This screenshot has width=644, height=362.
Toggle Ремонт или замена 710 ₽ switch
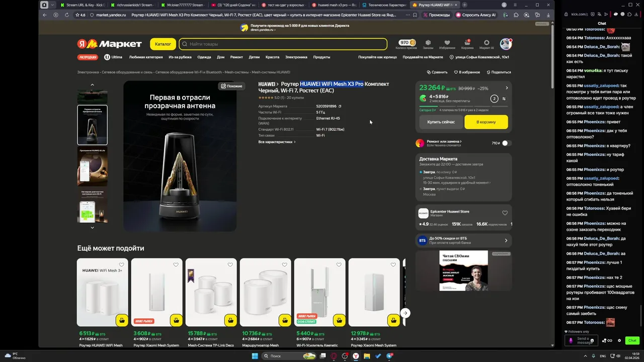[x=506, y=143]
